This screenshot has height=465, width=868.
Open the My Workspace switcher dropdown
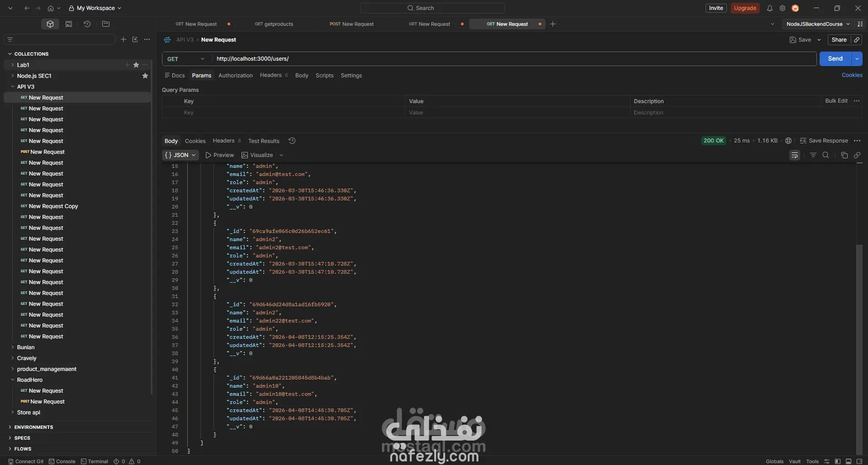tap(95, 8)
